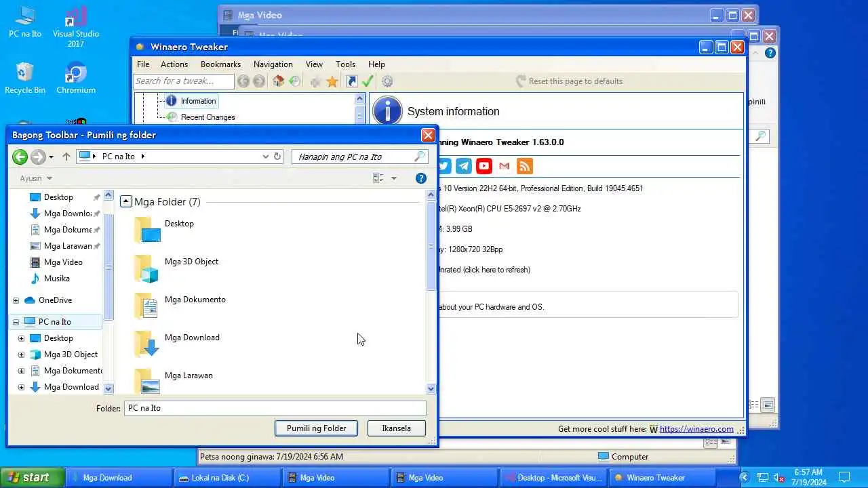Screen dimensions: 868x488
Task: Open the Winaero Tools menu
Action: 345,64
